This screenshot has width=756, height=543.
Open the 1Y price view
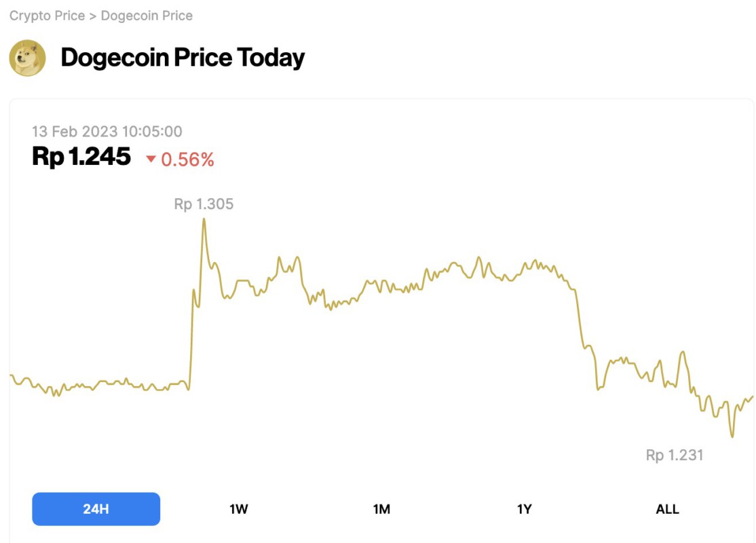pyautogui.click(x=525, y=508)
